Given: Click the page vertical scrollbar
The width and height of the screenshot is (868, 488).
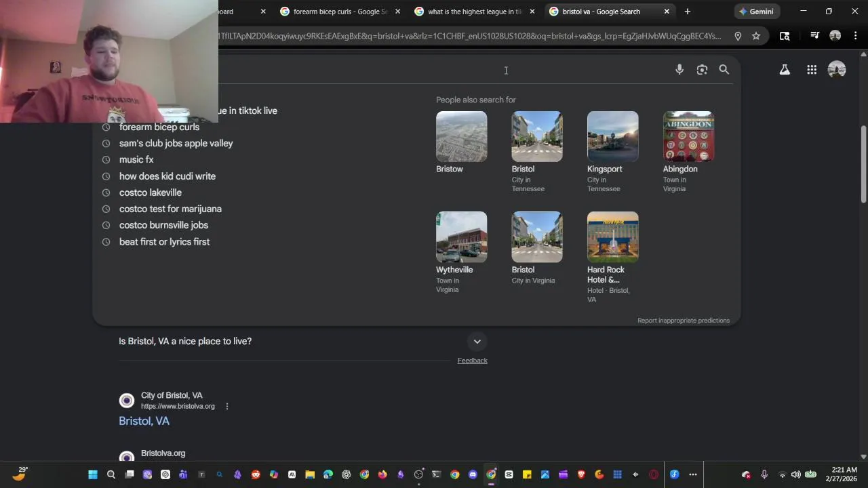Looking at the screenshot, I should pyautogui.click(x=863, y=165).
